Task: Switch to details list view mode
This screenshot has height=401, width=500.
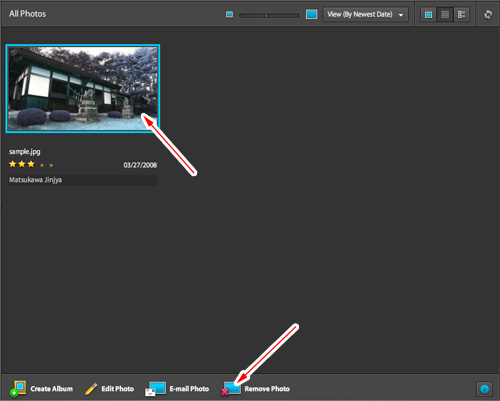Action: (462, 15)
